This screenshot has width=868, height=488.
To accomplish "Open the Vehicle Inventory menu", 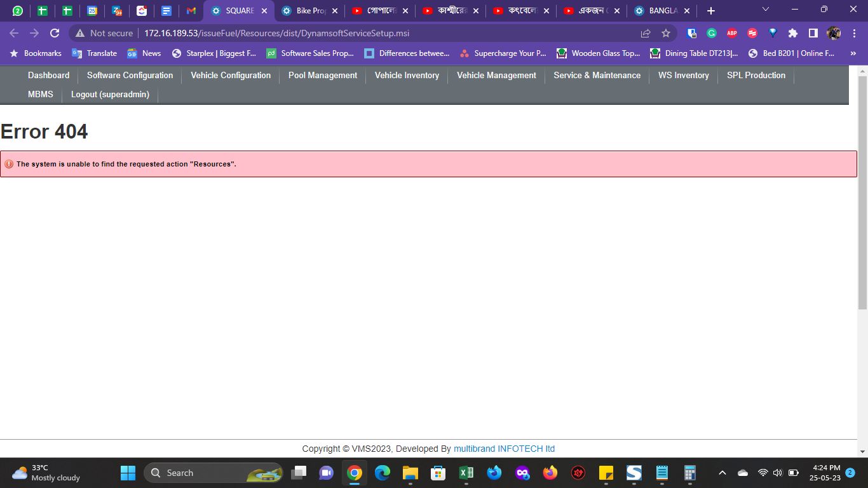I will tap(407, 75).
